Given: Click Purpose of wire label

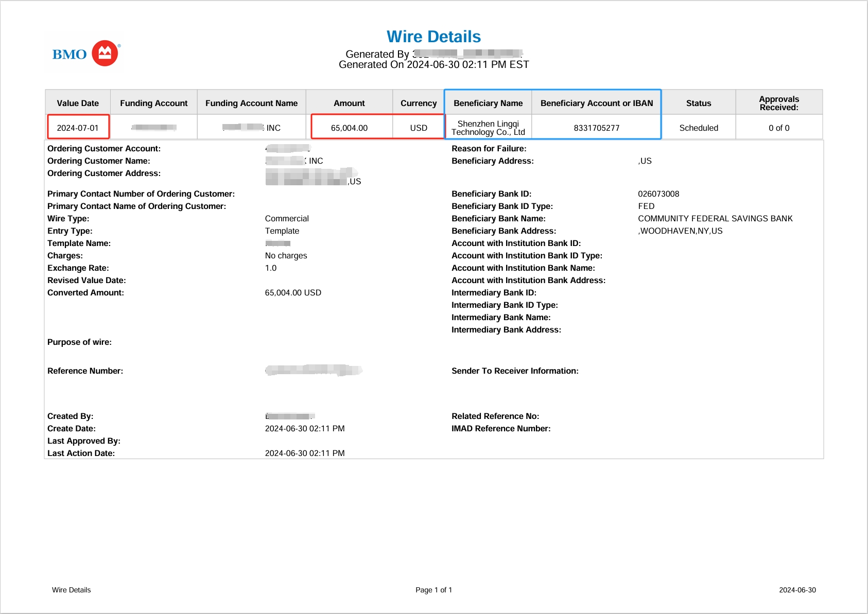Looking at the screenshot, I should coord(79,342).
